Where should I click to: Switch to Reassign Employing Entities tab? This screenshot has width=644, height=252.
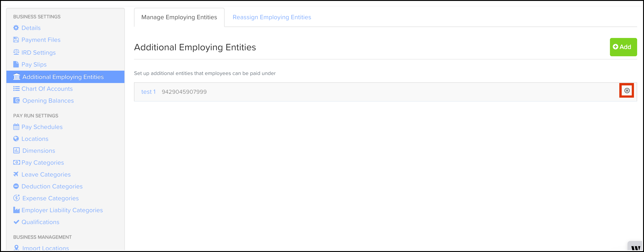pos(272,17)
